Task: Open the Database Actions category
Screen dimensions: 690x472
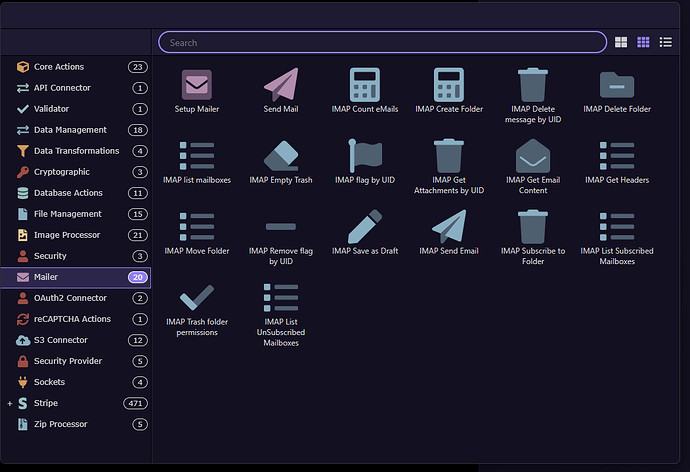Action: point(76,193)
